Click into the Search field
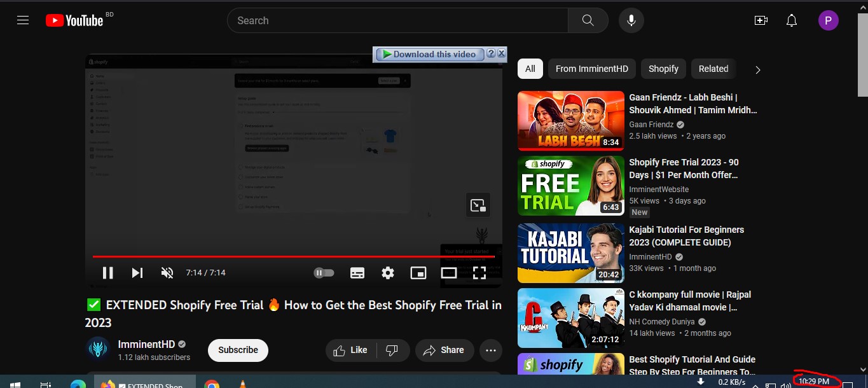Viewport: 868px width, 388px height. (x=397, y=20)
